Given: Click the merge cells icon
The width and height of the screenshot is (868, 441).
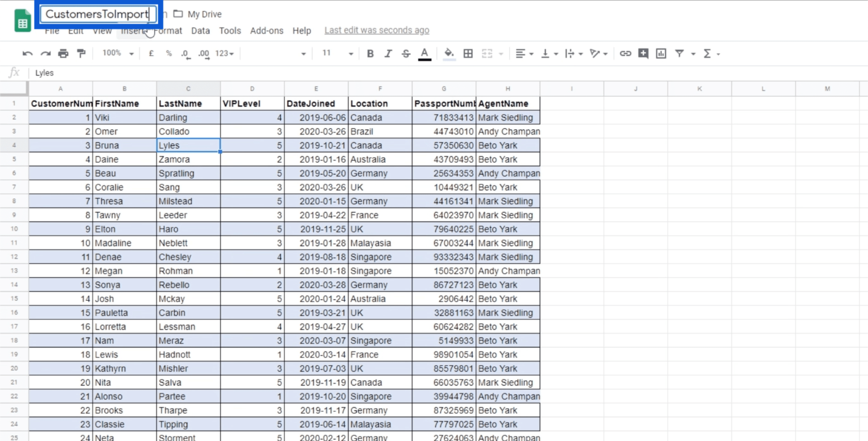Looking at the screenshot, I should click(x=487, y=53).
